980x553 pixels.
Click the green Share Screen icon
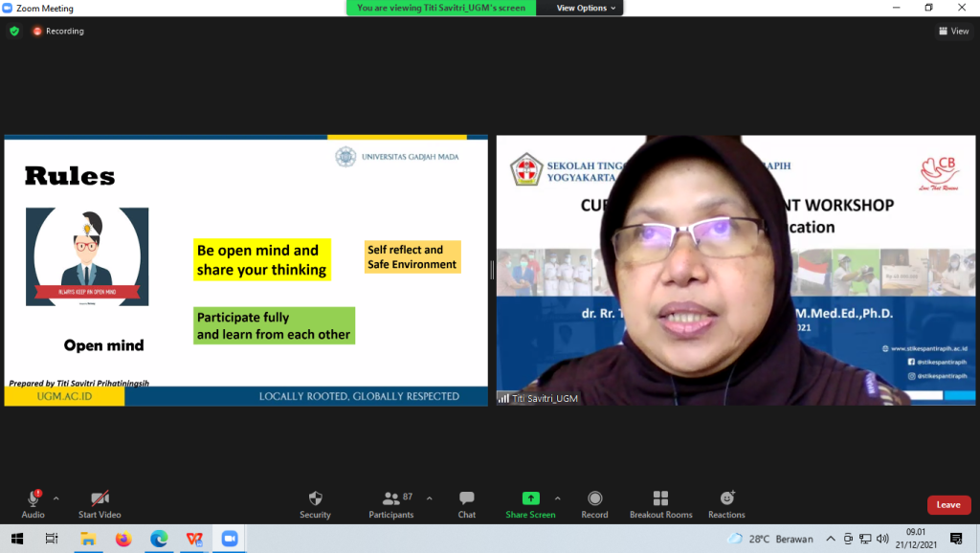530,498
